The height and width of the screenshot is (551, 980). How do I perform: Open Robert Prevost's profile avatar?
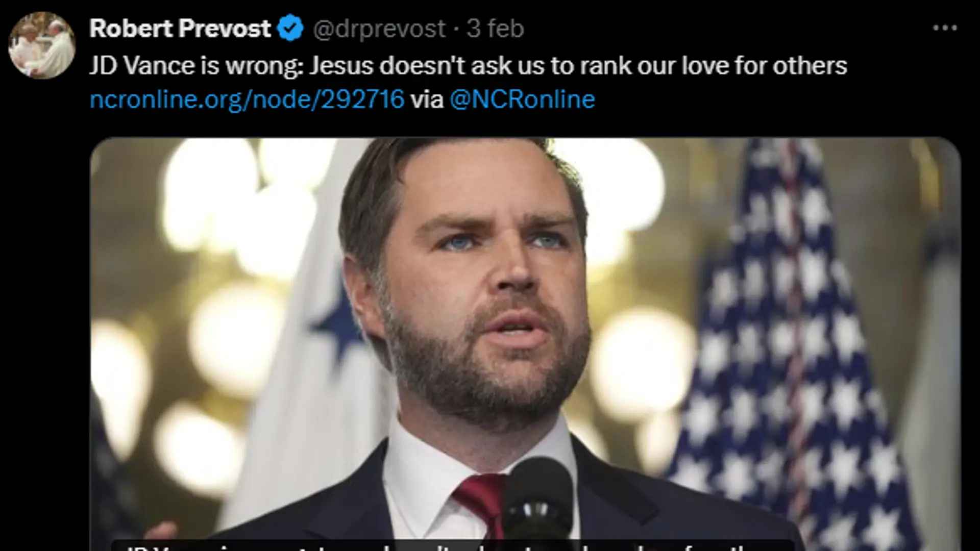point(42,45)
